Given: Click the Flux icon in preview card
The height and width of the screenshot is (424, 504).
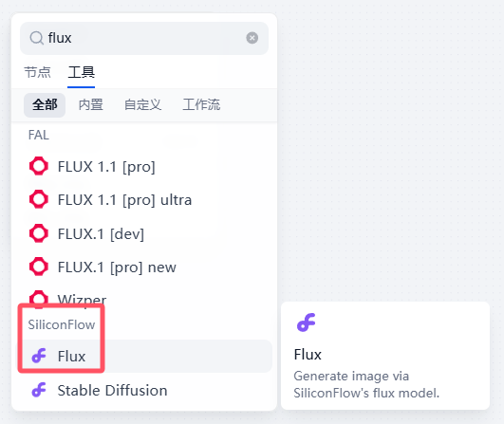Looking at the screenshot, I should pyautogui.click(x=306, y=323).
